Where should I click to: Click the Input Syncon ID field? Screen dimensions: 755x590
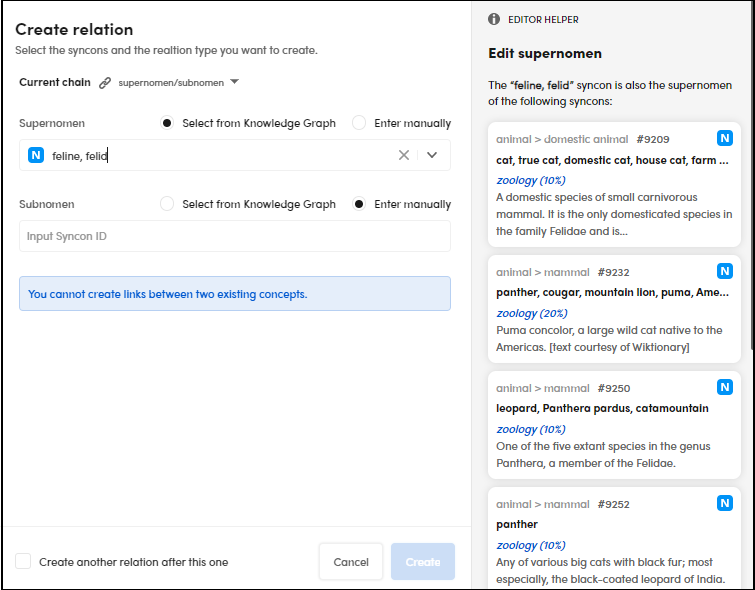(234, 236)
